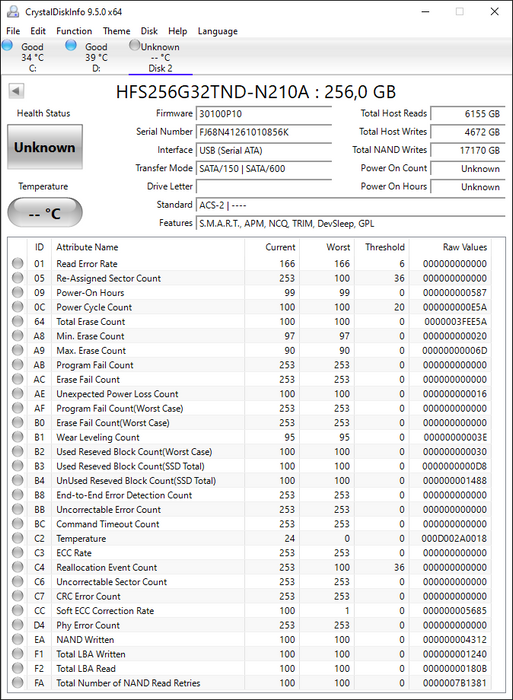The width and height of the screenshot is (513, 700).
Task: Select the C: drive status orb
Action: pyautogui.click(x=7, y=45)
